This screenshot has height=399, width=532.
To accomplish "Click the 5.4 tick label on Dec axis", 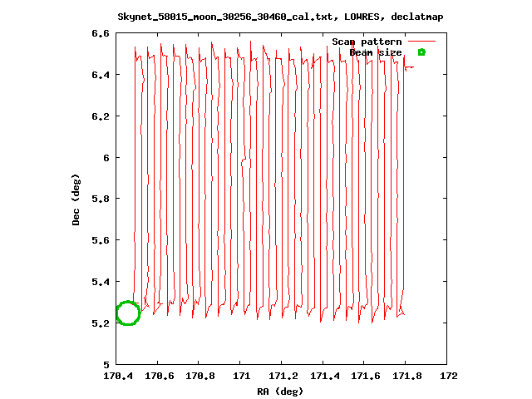I will pyautogui.click(x=101, y=282).
